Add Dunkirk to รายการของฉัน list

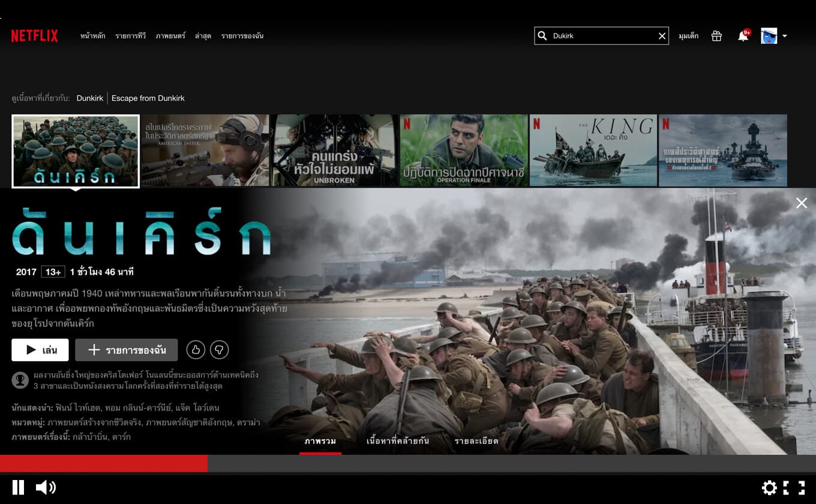point(126,350)
